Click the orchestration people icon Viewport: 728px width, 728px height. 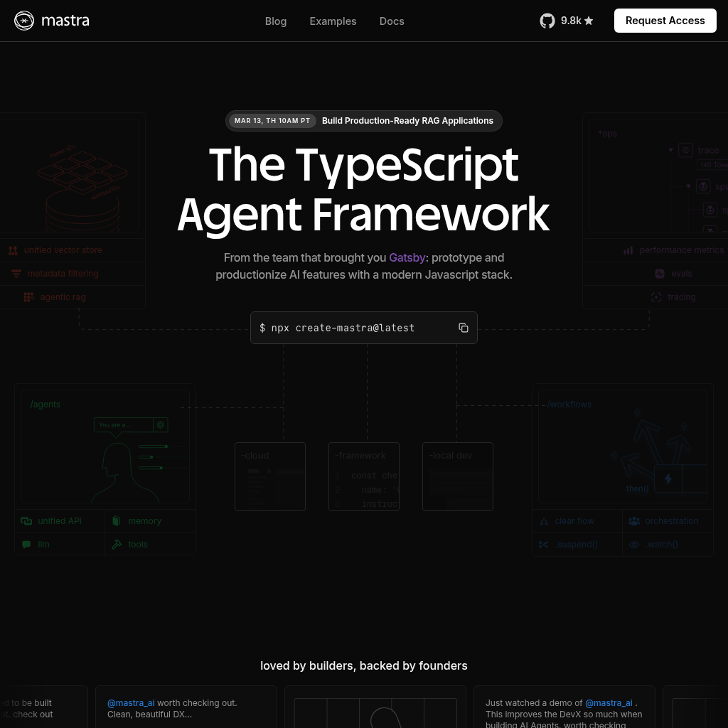pyautogui.click(x=633, y=521)
